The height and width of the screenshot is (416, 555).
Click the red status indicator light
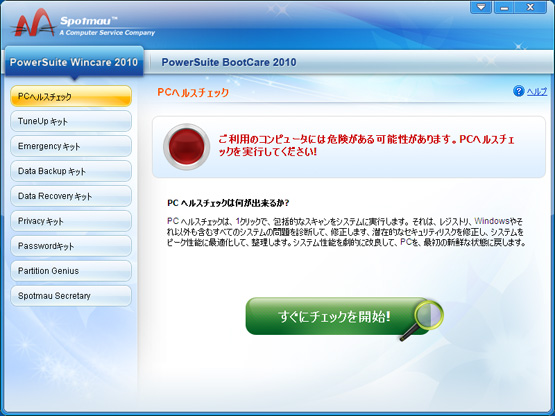click(x=186, y=147)
